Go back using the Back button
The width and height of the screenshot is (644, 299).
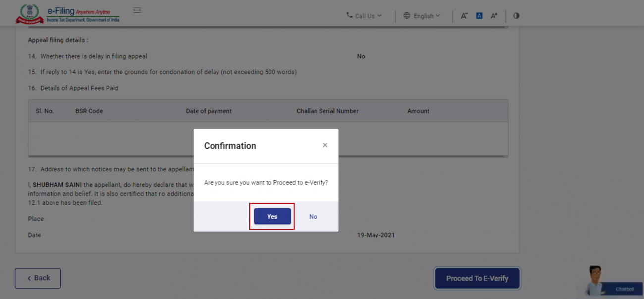coord(38,278)
